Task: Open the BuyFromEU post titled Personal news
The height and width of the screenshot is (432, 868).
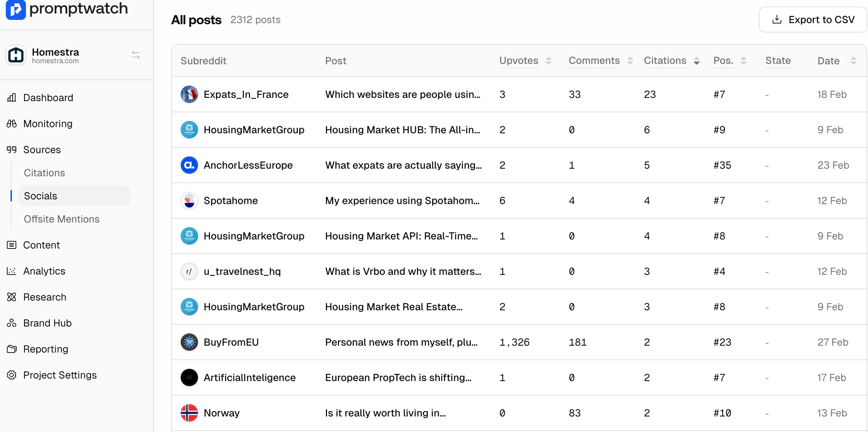Action: click(401, 342)
